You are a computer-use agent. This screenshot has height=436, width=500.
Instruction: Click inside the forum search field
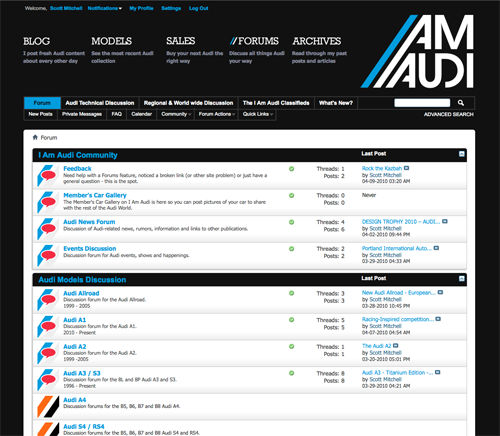pos(422,103)
